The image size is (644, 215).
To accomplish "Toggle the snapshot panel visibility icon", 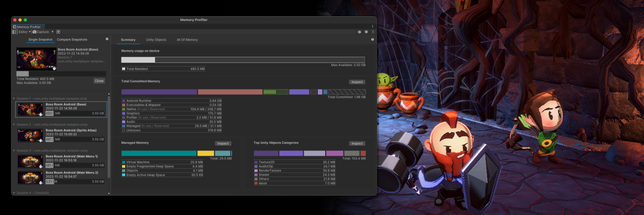I will (x=15, y=32).
